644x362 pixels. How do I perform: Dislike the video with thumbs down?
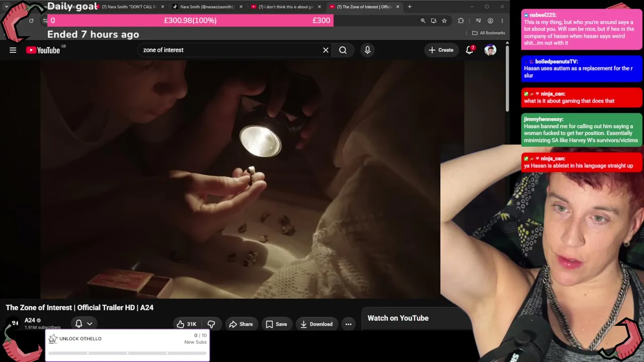tap(211, 324)
